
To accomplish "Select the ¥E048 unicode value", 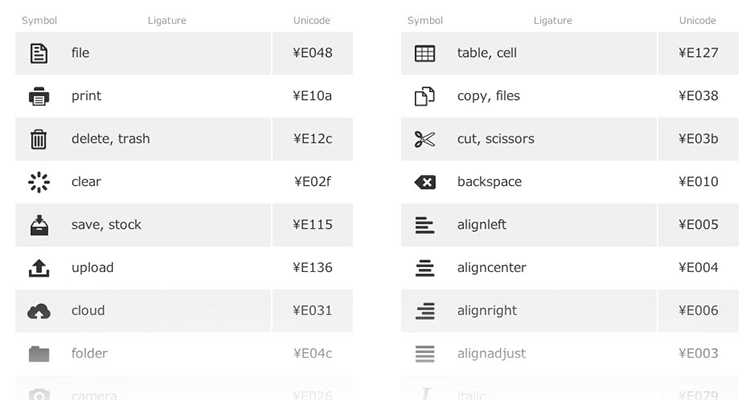I will click(313, 53).
